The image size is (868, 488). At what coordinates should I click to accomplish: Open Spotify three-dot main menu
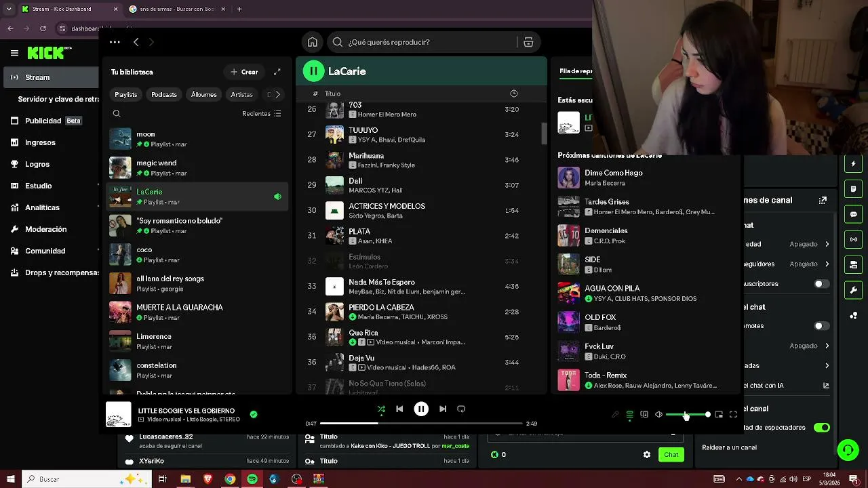[115, 42]
